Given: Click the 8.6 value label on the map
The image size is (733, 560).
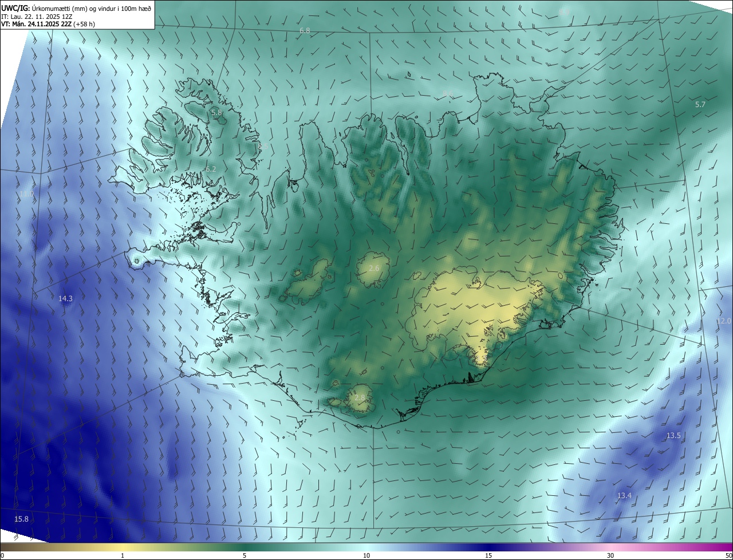Looking at the screenshot, I should [448, 94].
